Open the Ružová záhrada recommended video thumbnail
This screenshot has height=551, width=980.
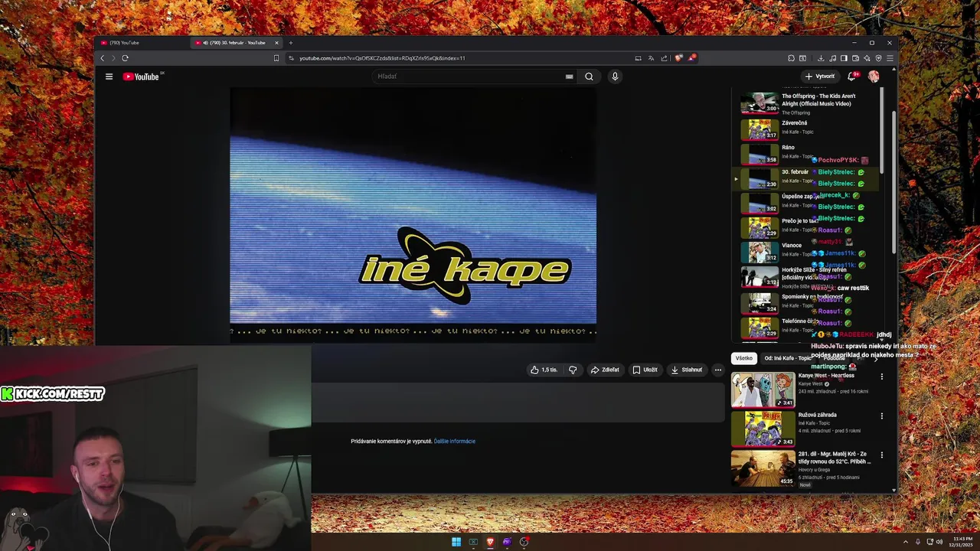[763, 429]
